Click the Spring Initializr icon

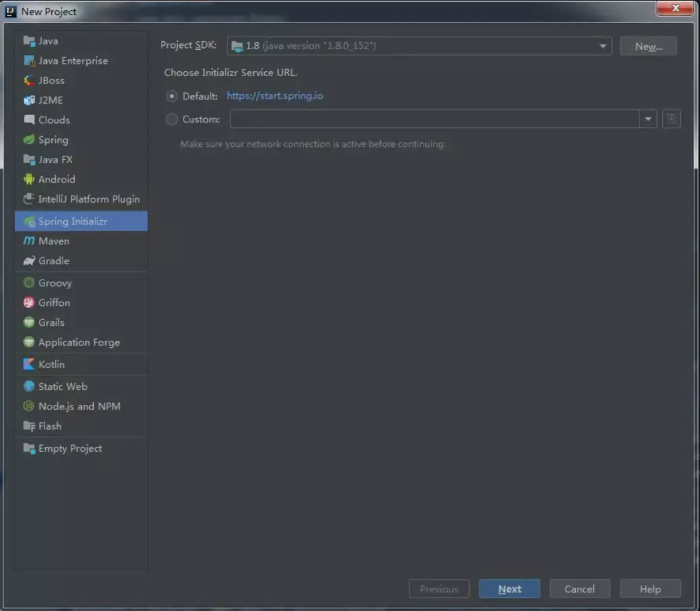[x=29, y=221]
